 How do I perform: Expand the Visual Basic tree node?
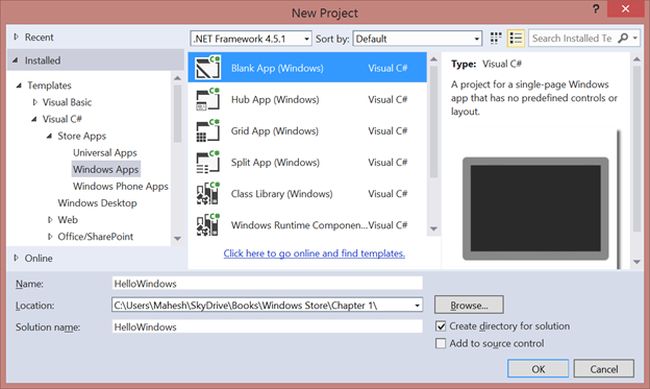tap(35, 102)
